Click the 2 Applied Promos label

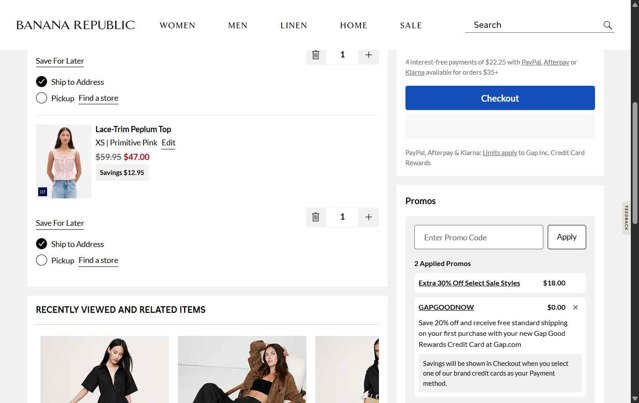[x=442, y=264]
